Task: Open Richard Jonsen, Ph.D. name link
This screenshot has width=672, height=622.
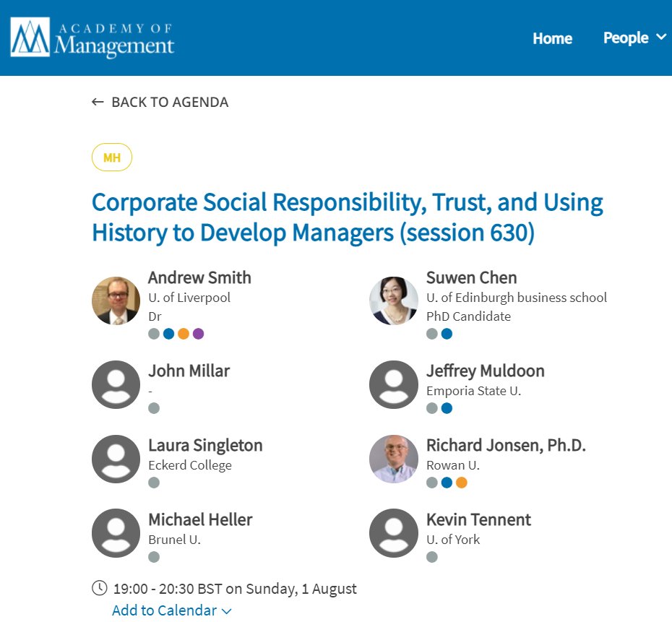Action: 506,445
